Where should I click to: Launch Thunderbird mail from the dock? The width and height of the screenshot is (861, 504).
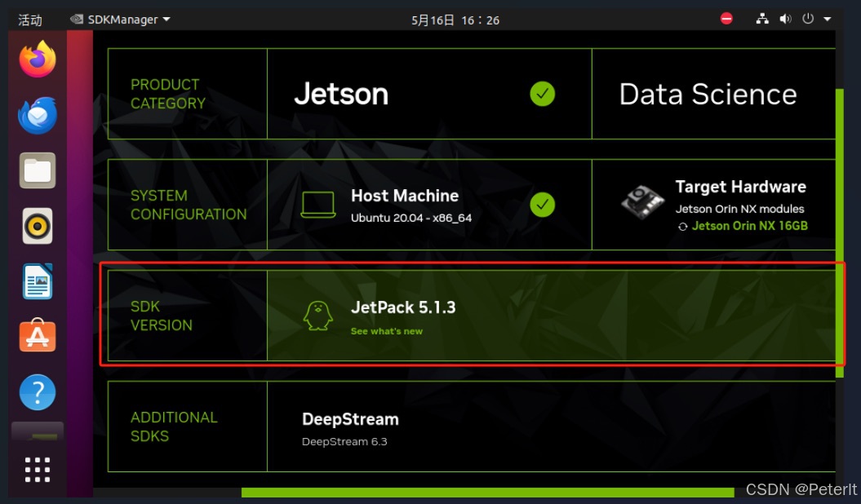(38, 115)
